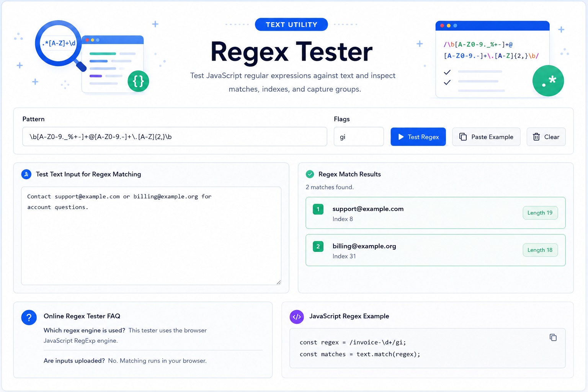
Task: Focus the Pattern input field
Action: [175, 137]
